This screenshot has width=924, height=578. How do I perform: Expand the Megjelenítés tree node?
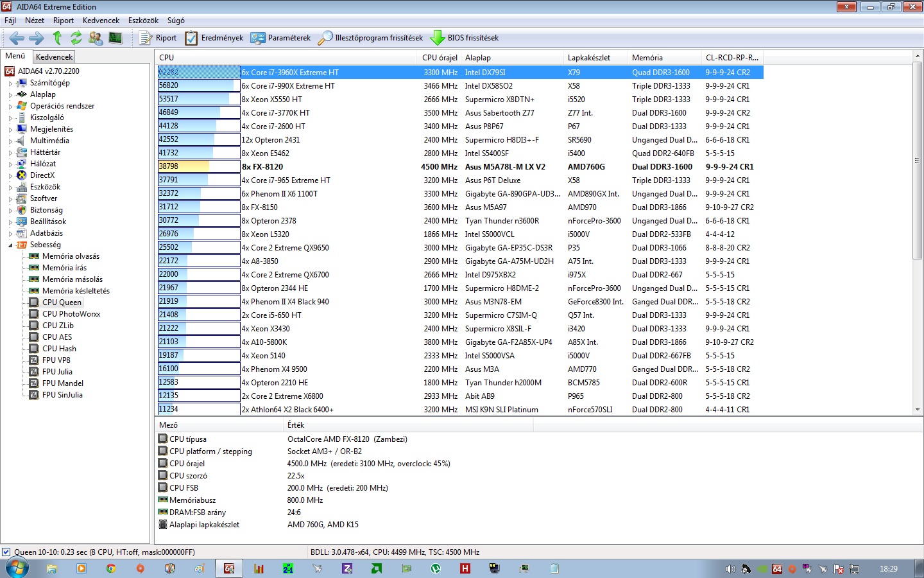click(x=10, y=129)
